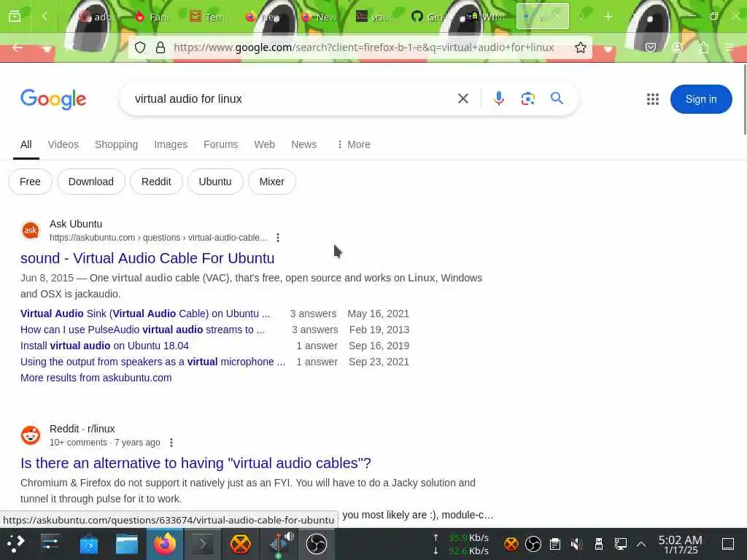Click the show desktop button
Image resolution: width=747 pixels, height=560 pixels.
point(728,544)
